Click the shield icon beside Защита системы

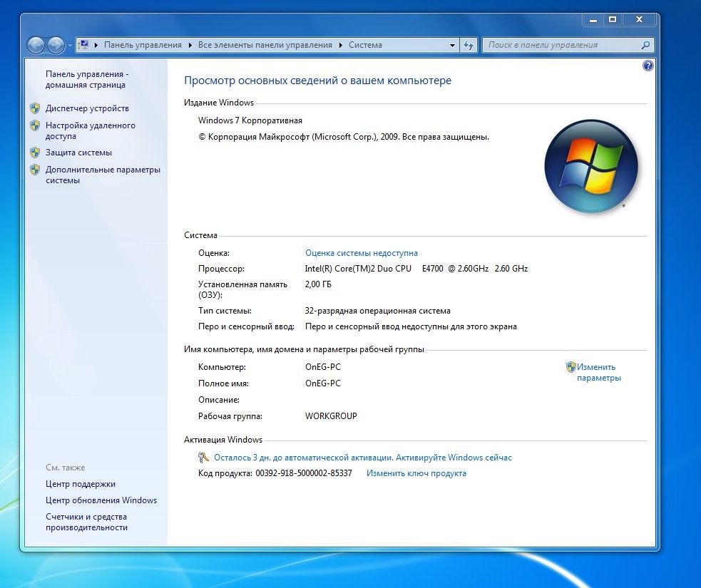click(35, 153)
